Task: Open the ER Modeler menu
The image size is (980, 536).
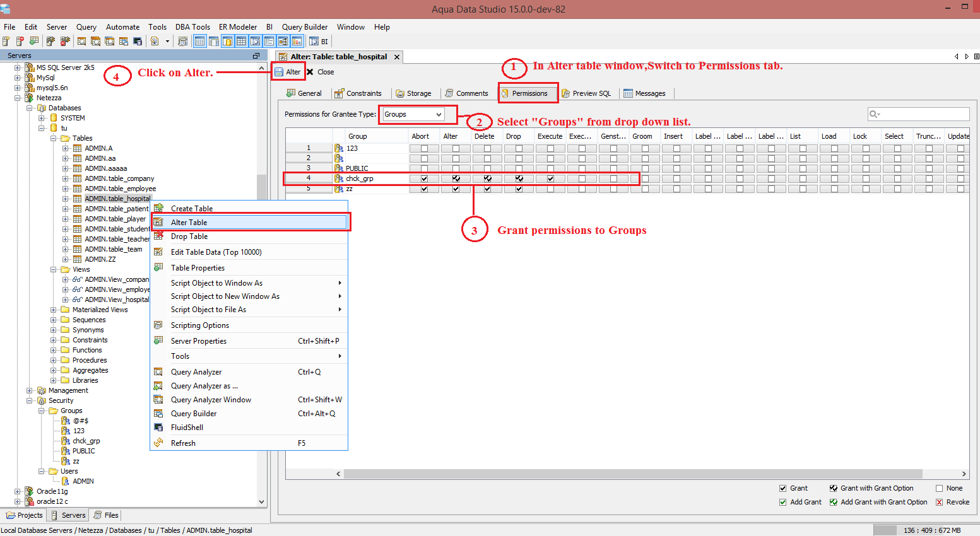Action: click(x=238, y=27)
